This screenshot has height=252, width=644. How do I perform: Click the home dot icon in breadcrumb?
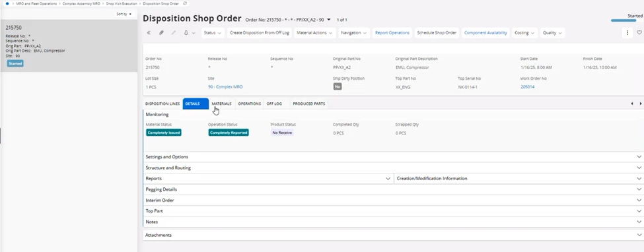pos(7,3)
